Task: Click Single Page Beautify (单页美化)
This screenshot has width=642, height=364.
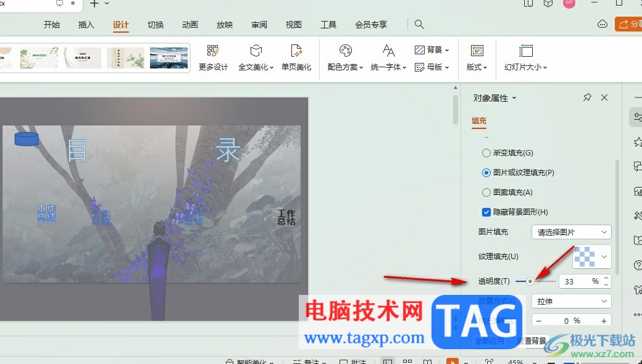Action: (296, 57)
